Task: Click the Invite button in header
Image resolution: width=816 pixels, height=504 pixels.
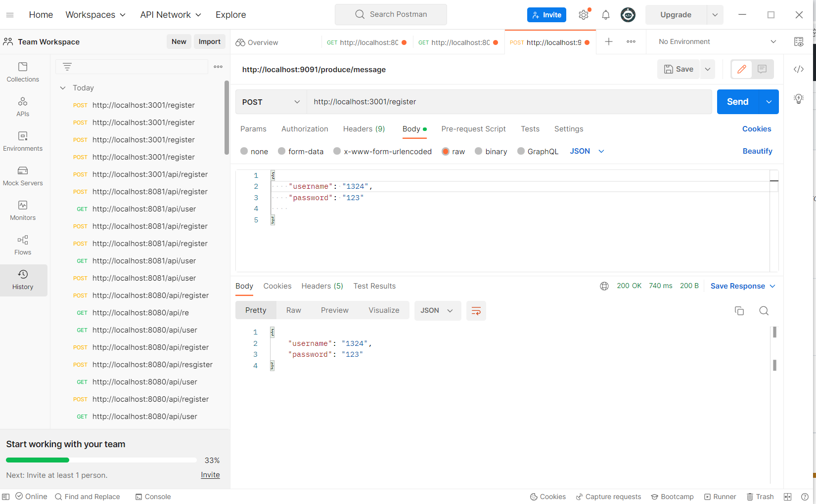Action: (546, 15)
